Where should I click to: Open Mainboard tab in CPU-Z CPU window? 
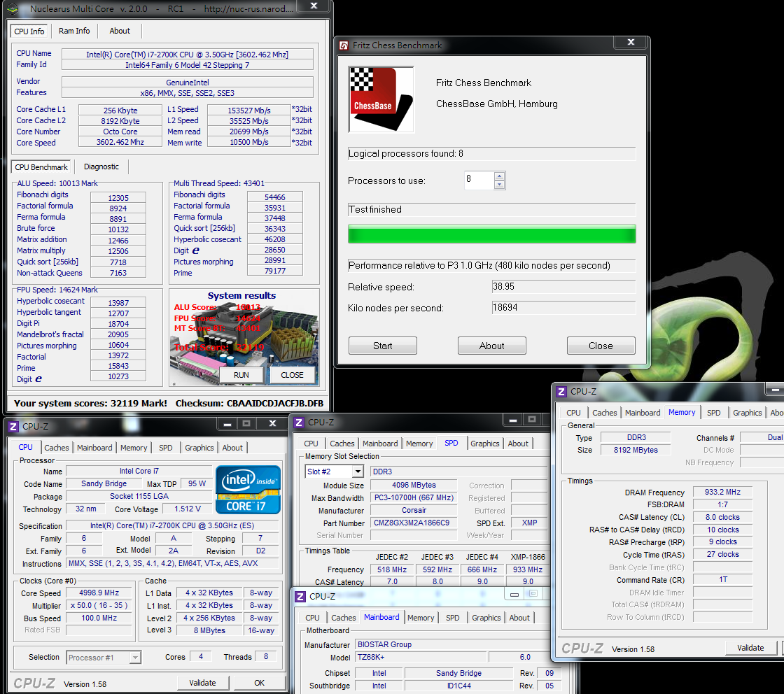[x=94, y=448]
